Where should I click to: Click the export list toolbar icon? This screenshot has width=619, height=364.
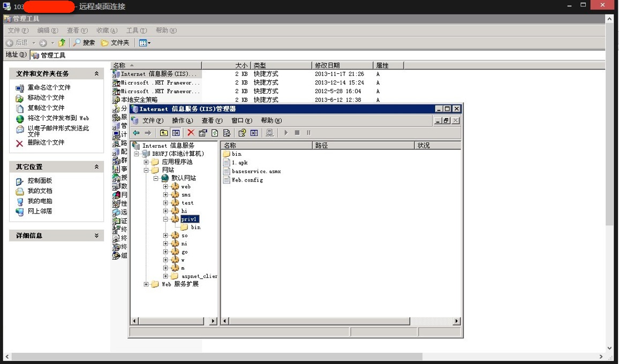[227, 133]
